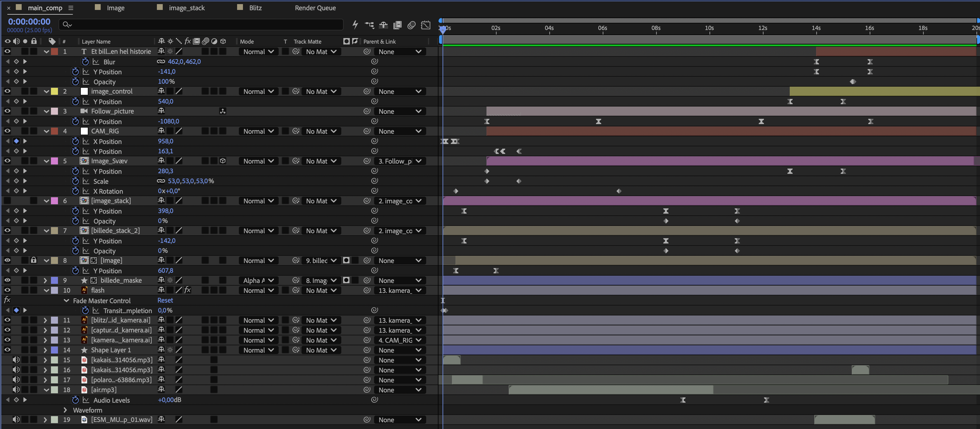The height and width of the screenshot is (429, 980).
Task: Click Y Position value -1080,0 of Follow_picture
Action: pos(169,121)
